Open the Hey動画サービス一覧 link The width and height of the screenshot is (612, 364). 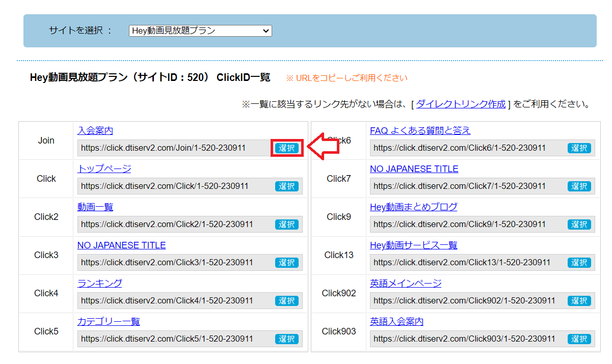click(x=413, y=245)
